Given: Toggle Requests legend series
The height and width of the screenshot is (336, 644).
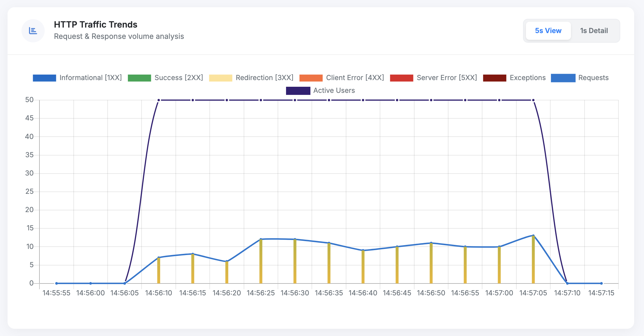Looking at the screenshot, I should tap(580, 78).
